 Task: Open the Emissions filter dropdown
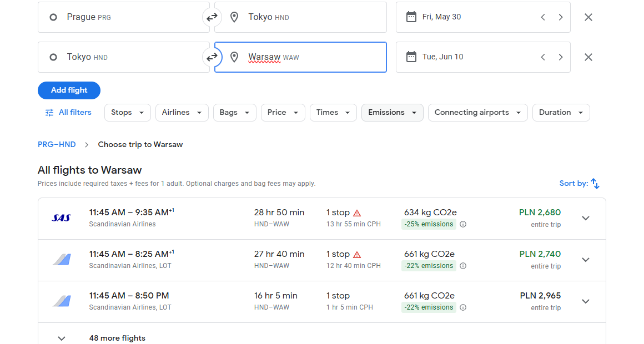[393, 113]
